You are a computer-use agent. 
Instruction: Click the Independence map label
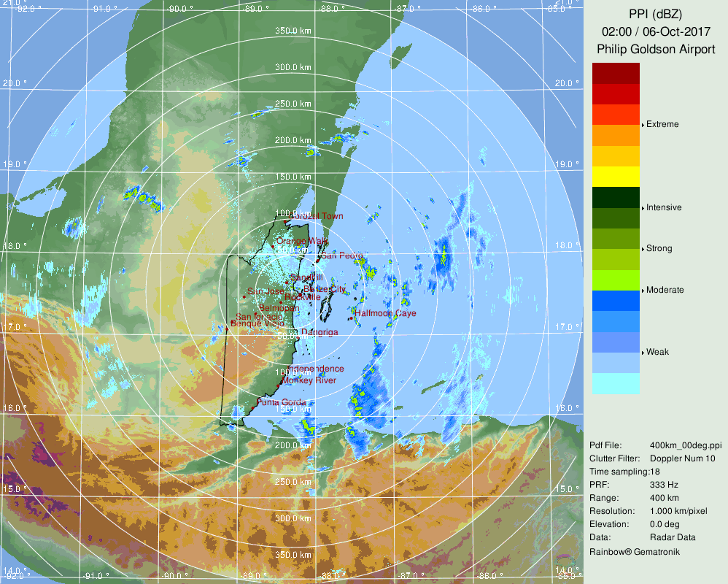tap(316, 369)
